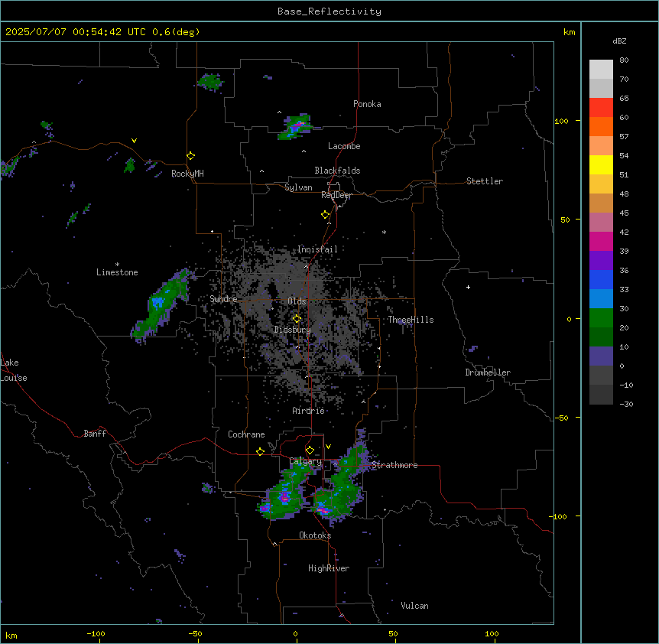Click the -30 value in the dBZ legend

coord(626,404)
